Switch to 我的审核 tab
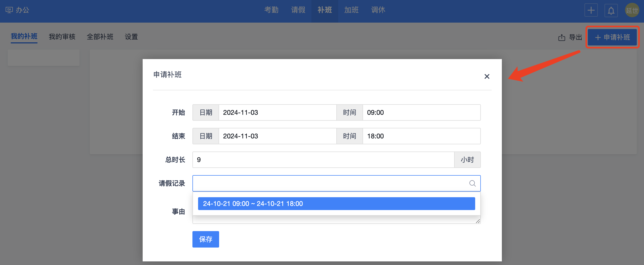The width and height of the screenshot is (644, 265). 62,37
